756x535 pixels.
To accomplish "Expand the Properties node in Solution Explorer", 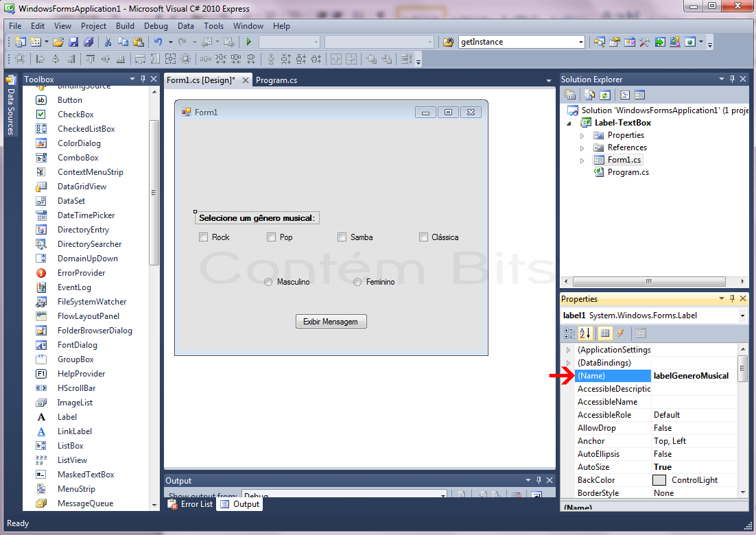I will tap(582, 135).
